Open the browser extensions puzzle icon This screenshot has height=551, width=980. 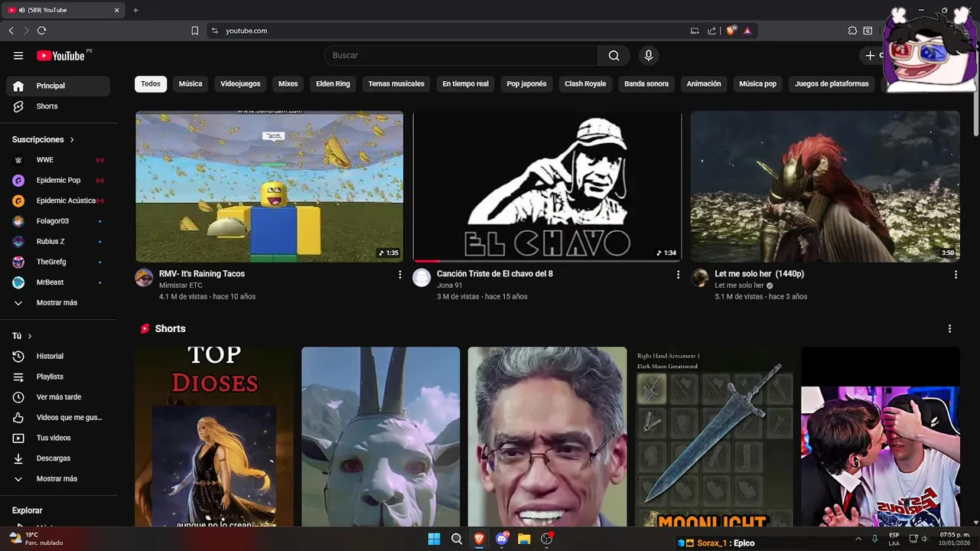click(x=852, y=31)
